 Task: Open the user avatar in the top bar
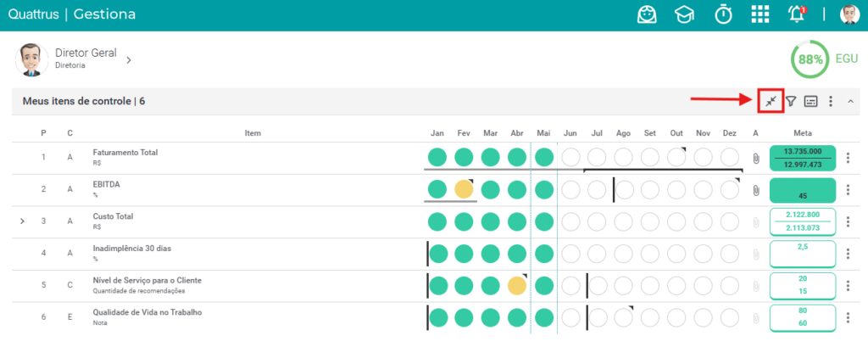coord(849,14)
